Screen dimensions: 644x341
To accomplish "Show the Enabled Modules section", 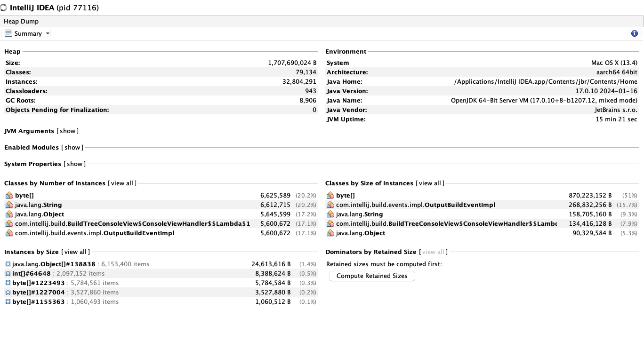I will (x=72, y=148).
